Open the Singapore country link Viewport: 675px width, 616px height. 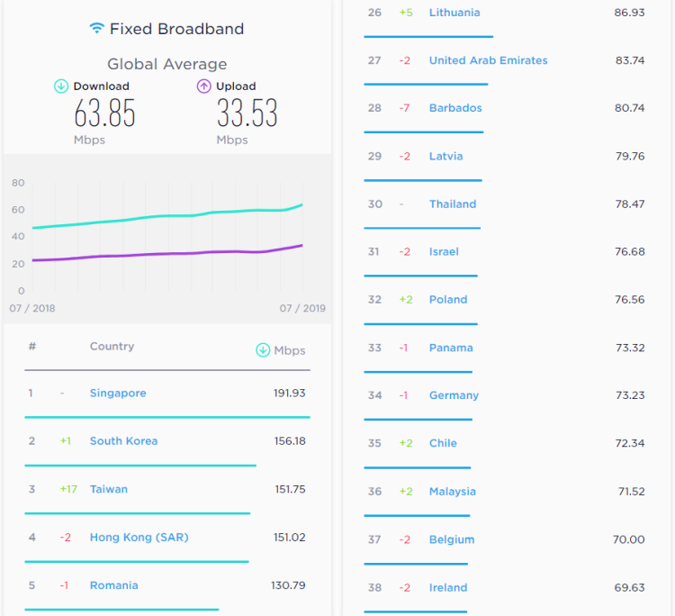(x=118, y=394)
